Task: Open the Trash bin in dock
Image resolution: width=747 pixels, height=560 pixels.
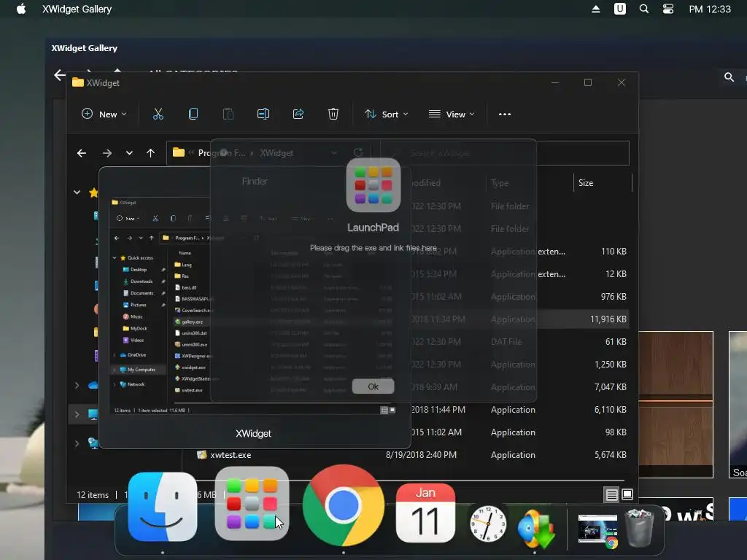Action: (639, 528)
